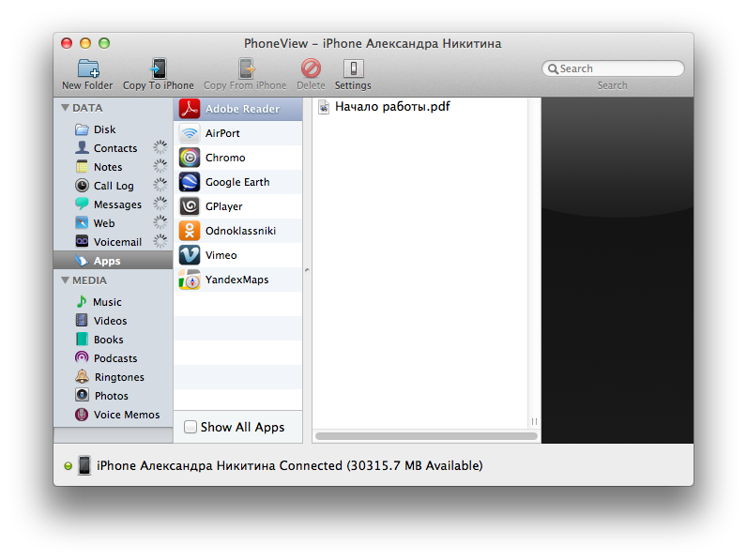The image size is (747, 560).
Task: Select Music in the MEDIA list
Action: [x=106, y=302]
